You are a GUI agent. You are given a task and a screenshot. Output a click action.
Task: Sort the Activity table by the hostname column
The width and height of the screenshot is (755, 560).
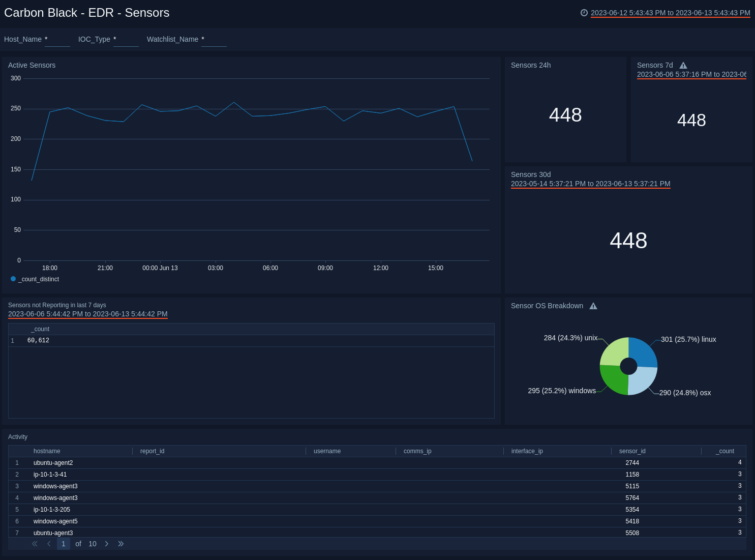47,451
